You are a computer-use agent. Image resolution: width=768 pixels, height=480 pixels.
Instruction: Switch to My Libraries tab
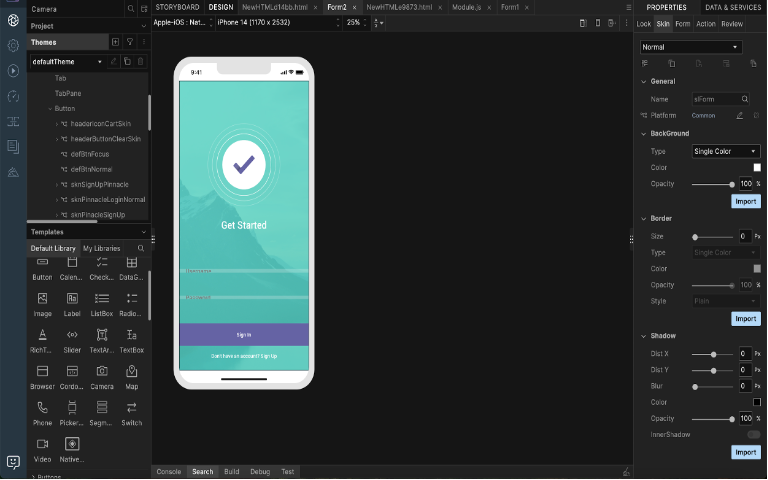point(101,248)
